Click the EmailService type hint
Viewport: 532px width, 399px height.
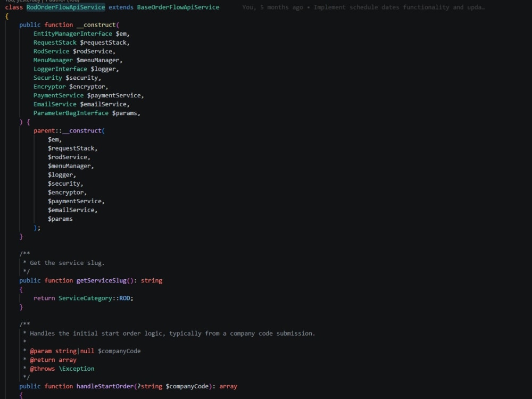click(x=55, y=104)
